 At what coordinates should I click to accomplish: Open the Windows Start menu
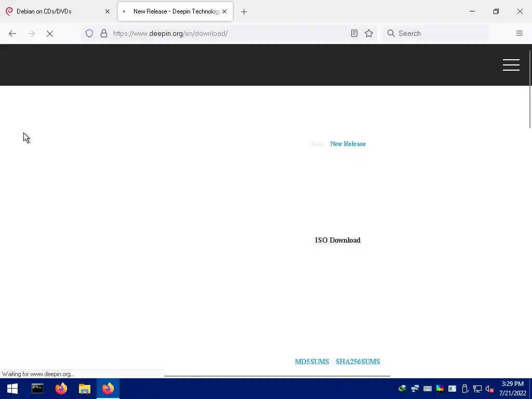pos(12,389)
